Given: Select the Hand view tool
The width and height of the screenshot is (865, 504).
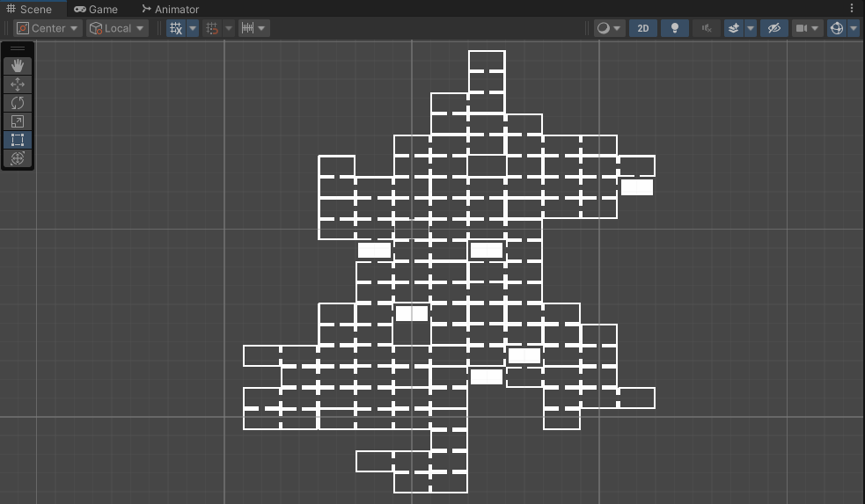Looking at the screenshot, I should [18, 66].
